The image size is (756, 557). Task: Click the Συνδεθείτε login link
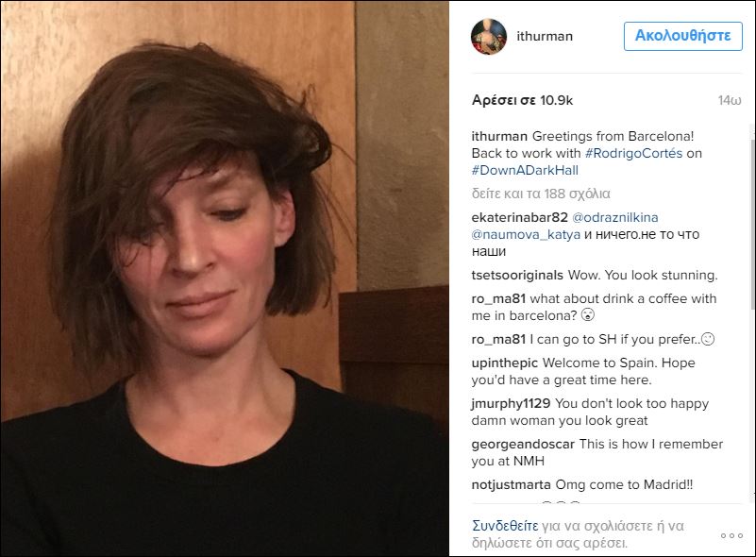click(505, 526)
